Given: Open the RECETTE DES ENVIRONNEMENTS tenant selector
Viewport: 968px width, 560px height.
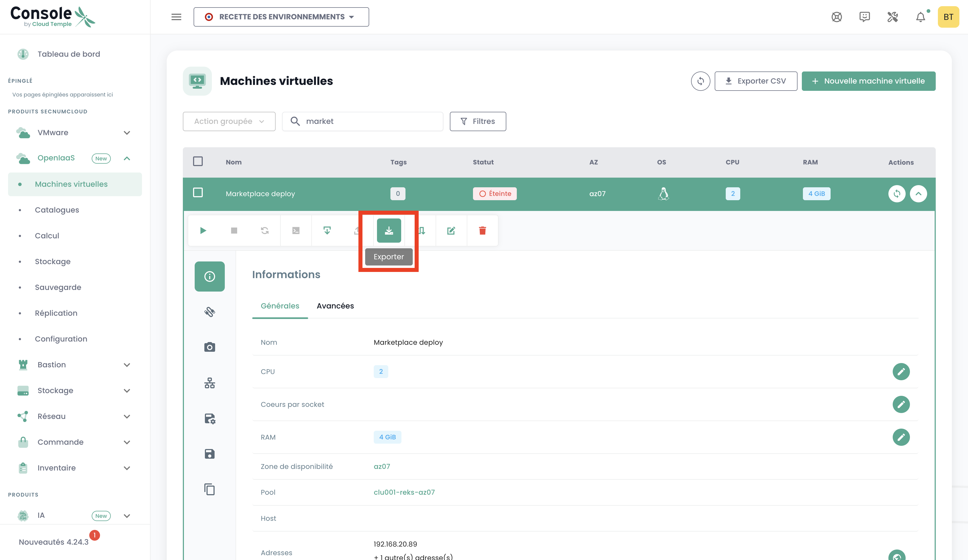Looking at the screenshot, I should pos(281,17).
